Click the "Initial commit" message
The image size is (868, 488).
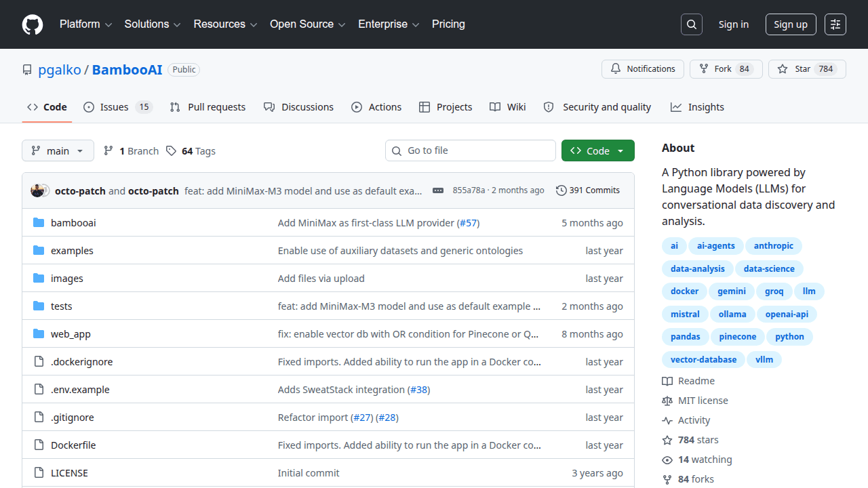[x=309, y=472]
